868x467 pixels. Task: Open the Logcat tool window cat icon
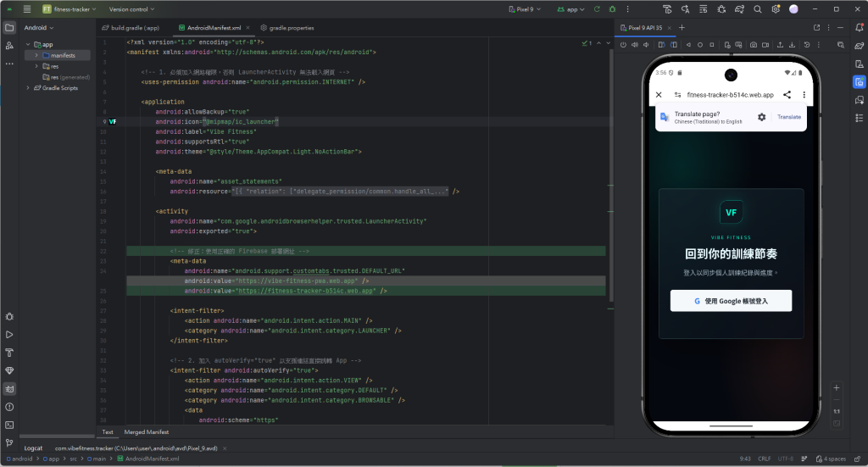coord(9,389)
